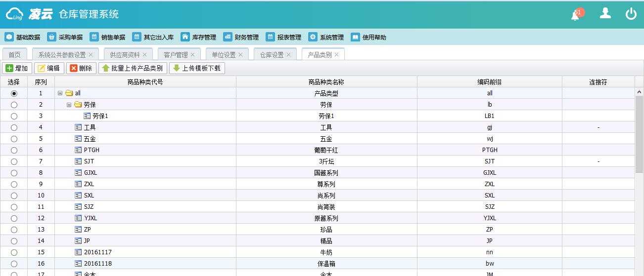Select the radio button for row 10
The width and height of the screenshot is (644, 276).
(14, 196)
